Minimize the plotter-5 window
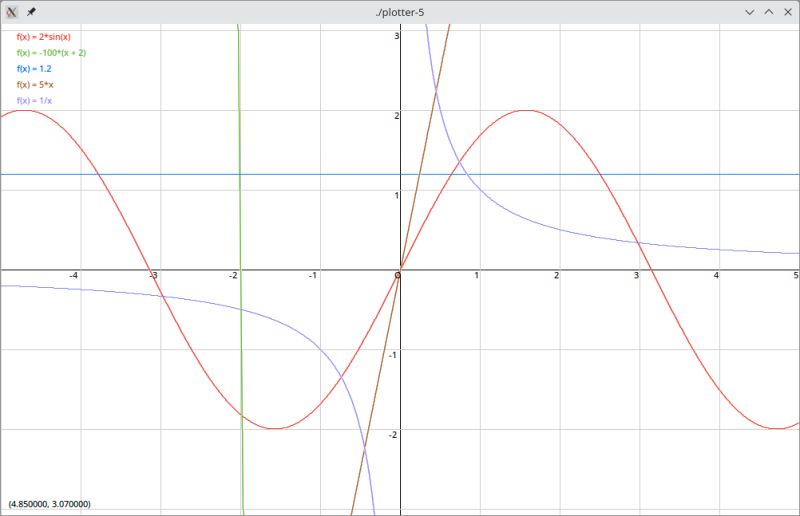The width and height of the screenshot is (800, 516). [x=749, y=12]
